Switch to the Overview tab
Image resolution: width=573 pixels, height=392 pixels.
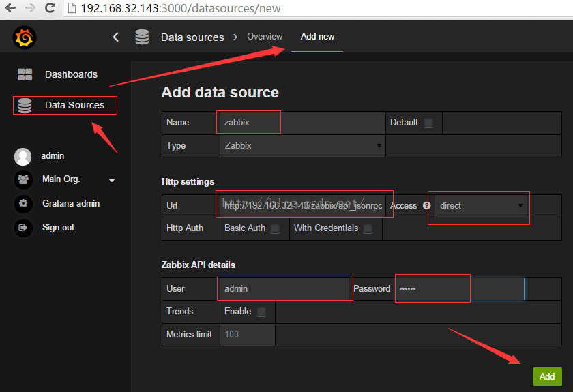coord(265,37)
